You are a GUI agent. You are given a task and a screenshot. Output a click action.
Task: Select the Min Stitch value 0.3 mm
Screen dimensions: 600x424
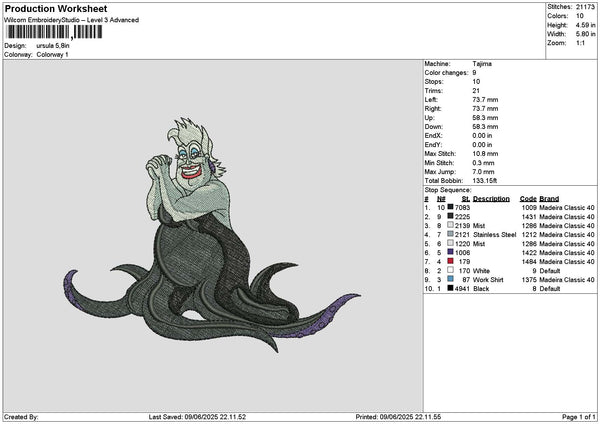pyautogui.click(x=483, y=163)
